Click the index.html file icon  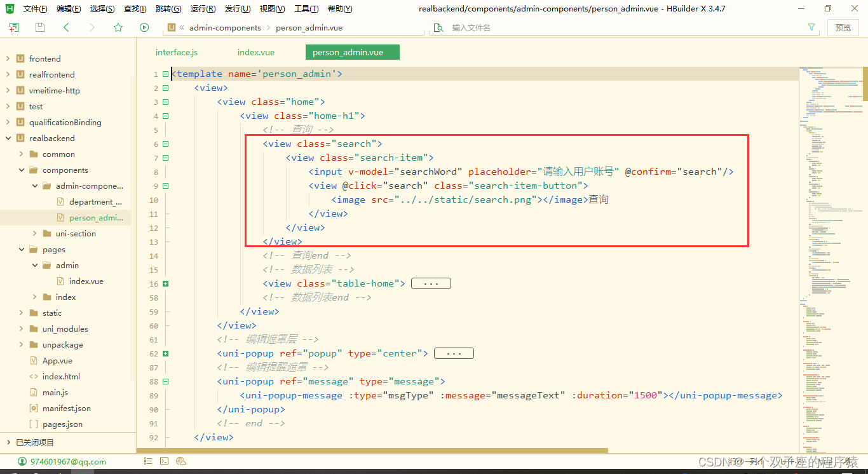pyautogui.click(x=34, y=376)
